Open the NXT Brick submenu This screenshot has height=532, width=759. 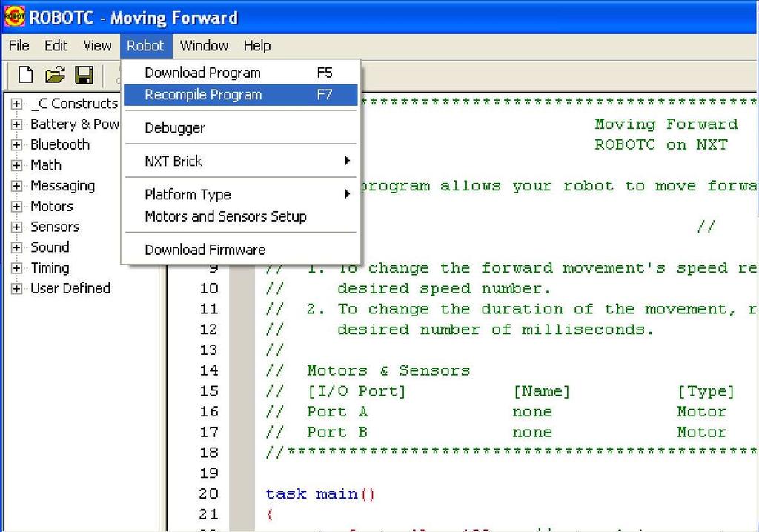click(x=241, y=161)
